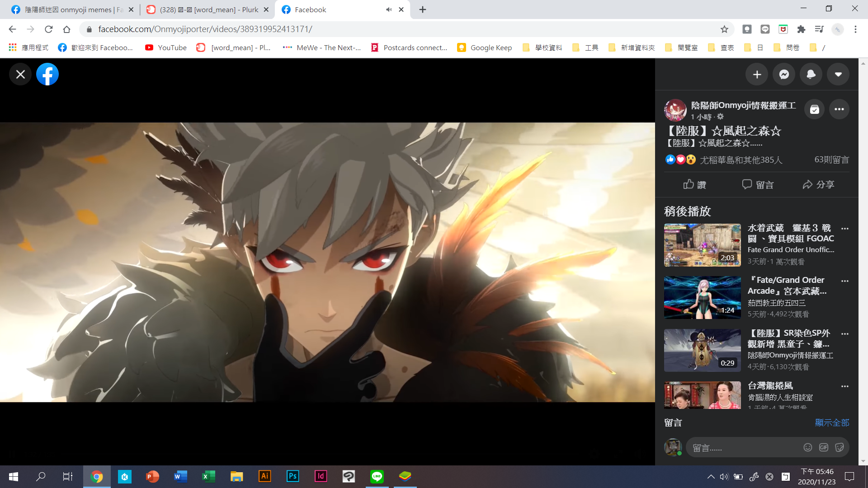868x488 pixels.
Task: Close the Facebook video viewer
Action: click(x=20, y=75)
